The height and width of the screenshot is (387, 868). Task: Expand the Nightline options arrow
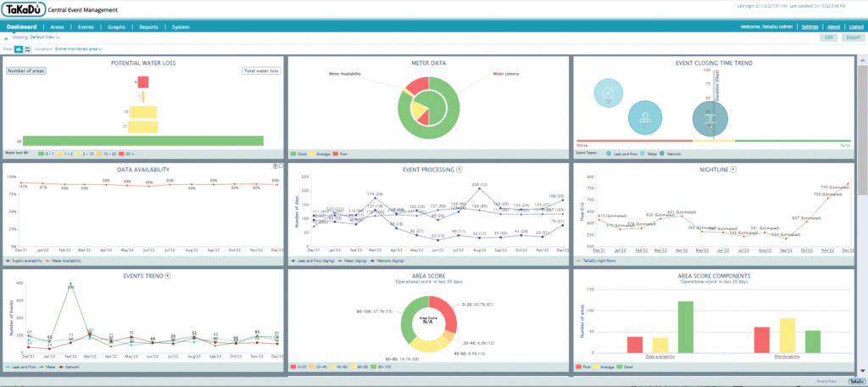[733, 170]
